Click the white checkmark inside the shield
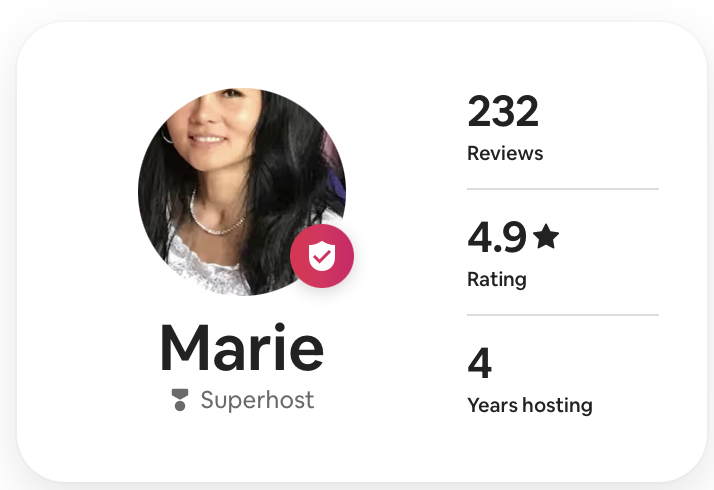Viewport: 714px width, 490px height. pyautogui.click(x=322, y=257)
